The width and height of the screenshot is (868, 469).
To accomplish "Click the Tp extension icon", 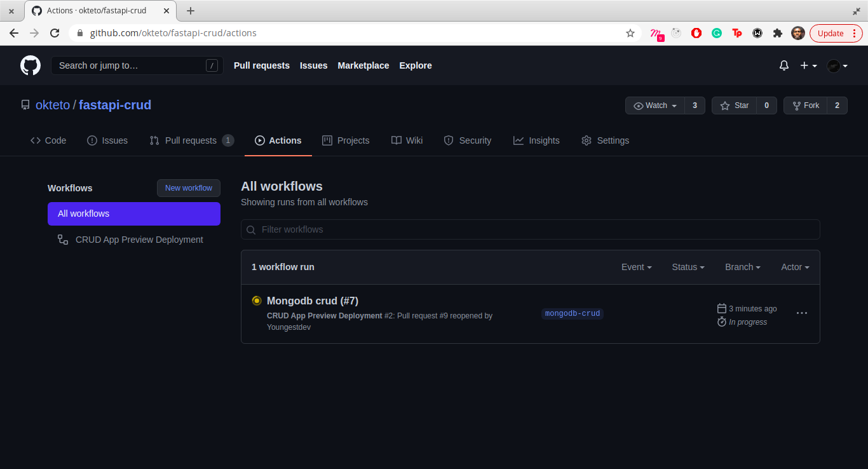I will [737, 33].
